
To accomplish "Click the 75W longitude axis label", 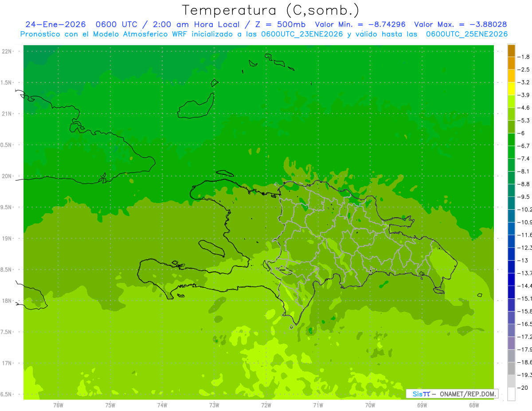I will tap(110, 405).
